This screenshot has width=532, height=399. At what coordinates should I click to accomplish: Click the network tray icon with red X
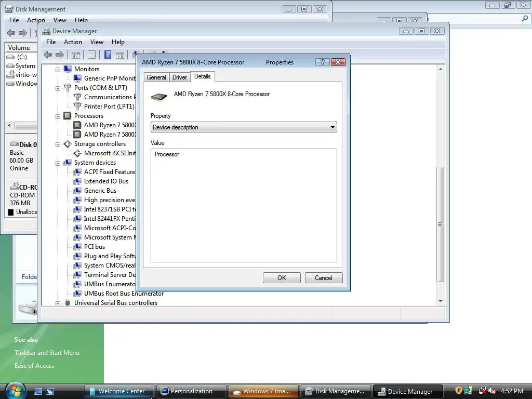(482, 391)
